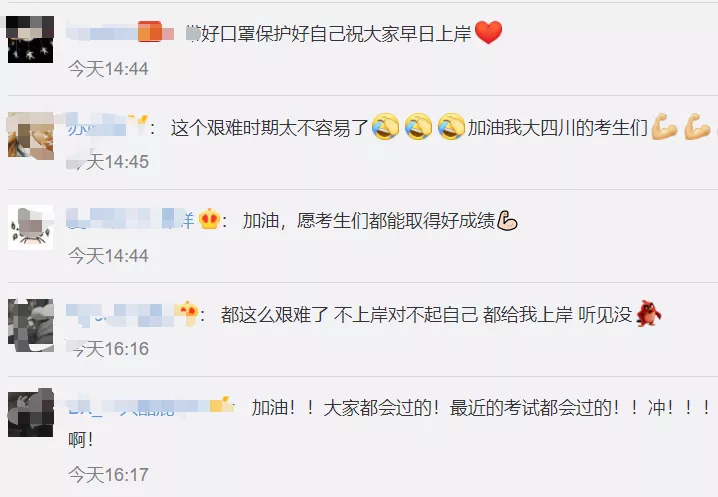Click the timestamp 今天14:44 under first comment
This screenshot has width=718, height=497.
coord(108,69)
